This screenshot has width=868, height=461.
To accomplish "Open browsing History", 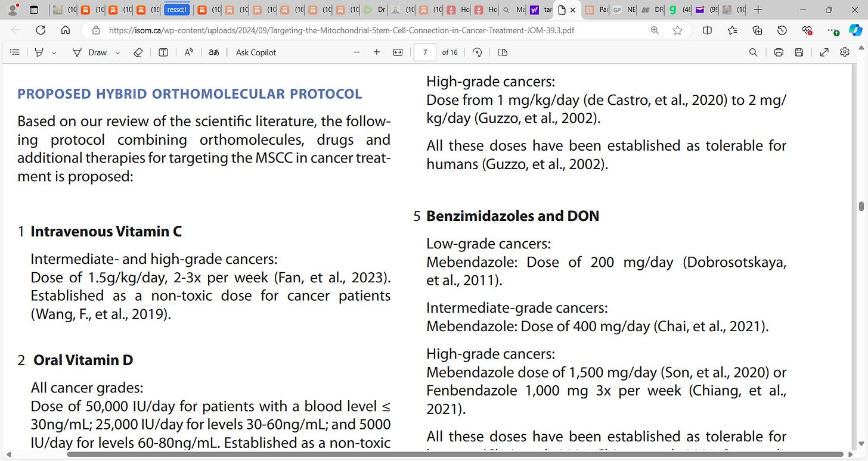I will (782, 30).
